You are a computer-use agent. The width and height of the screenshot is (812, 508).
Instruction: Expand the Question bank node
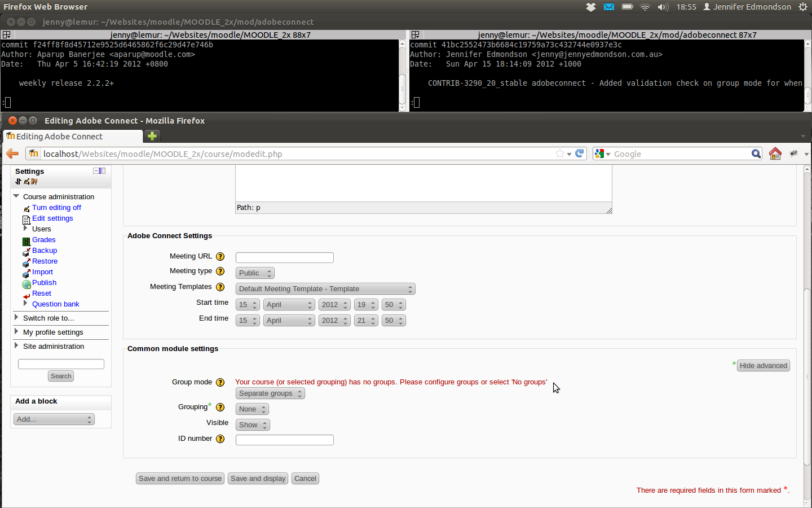25,304
